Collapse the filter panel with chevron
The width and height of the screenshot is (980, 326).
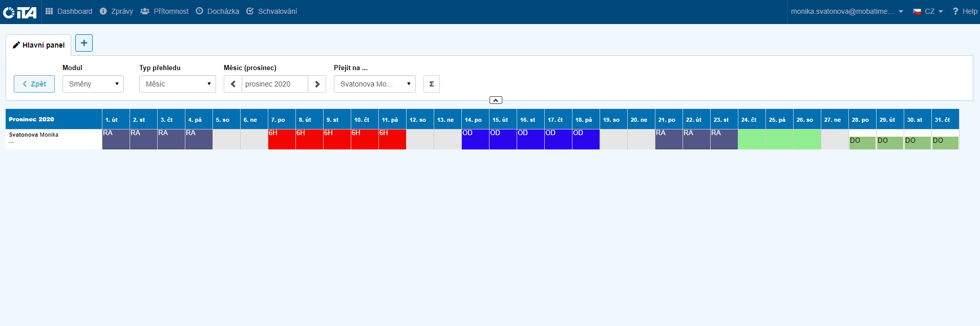click(496, 100)
